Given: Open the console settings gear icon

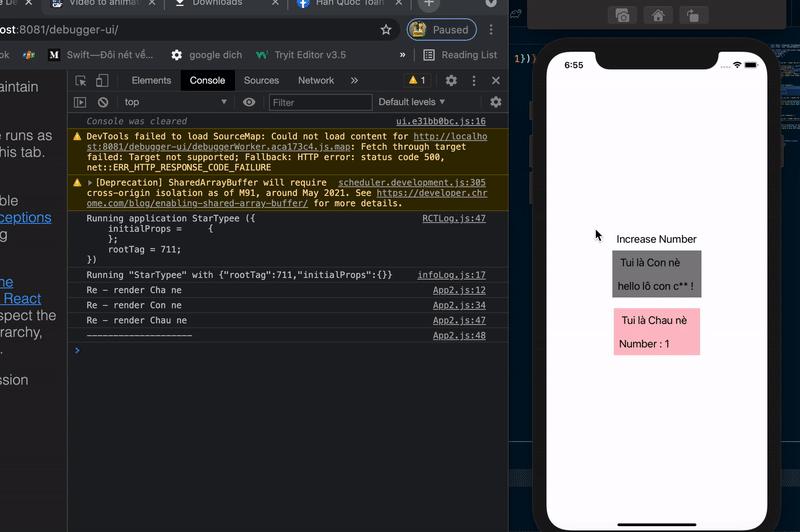Looking at the screenshot, I should [x=495, y=102].
